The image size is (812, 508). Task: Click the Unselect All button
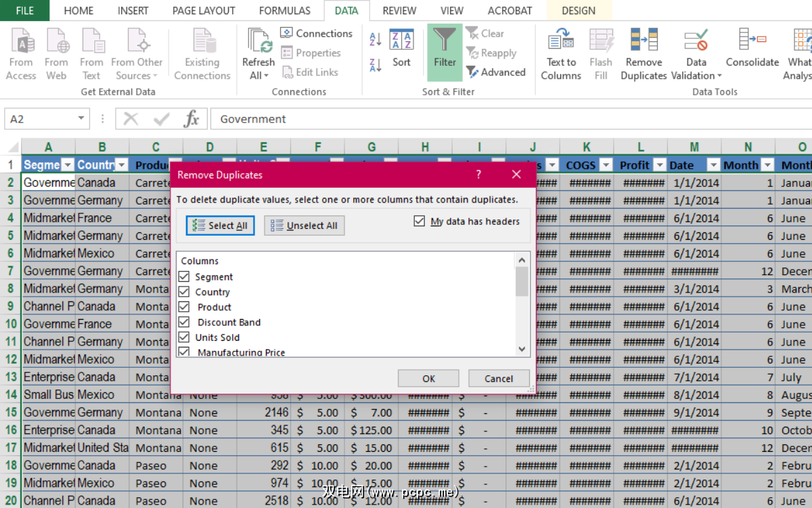coord(304,226)
